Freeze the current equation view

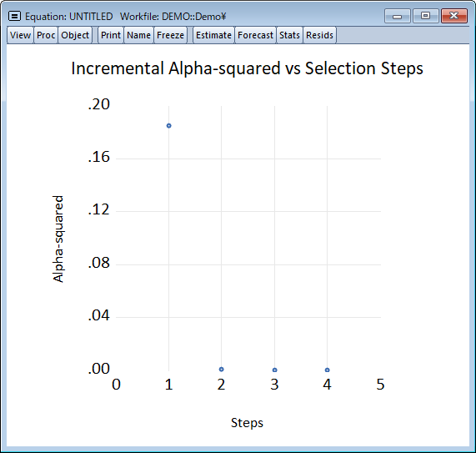170,35
